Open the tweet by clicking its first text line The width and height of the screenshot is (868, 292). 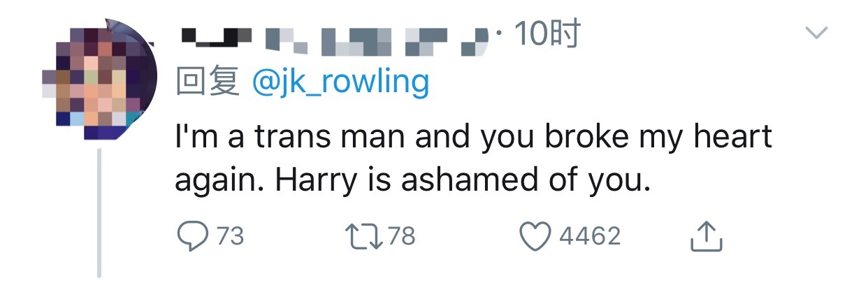pos(472,138)
